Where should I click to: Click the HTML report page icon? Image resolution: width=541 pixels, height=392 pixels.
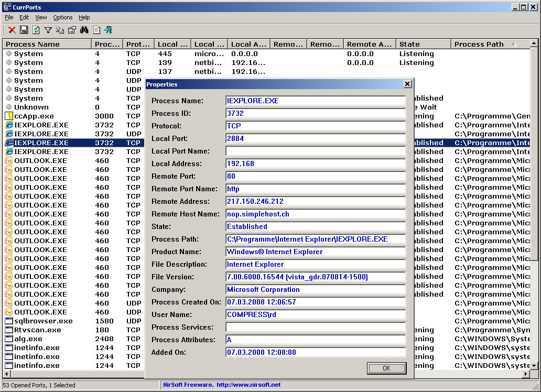(x=96, y=30)
